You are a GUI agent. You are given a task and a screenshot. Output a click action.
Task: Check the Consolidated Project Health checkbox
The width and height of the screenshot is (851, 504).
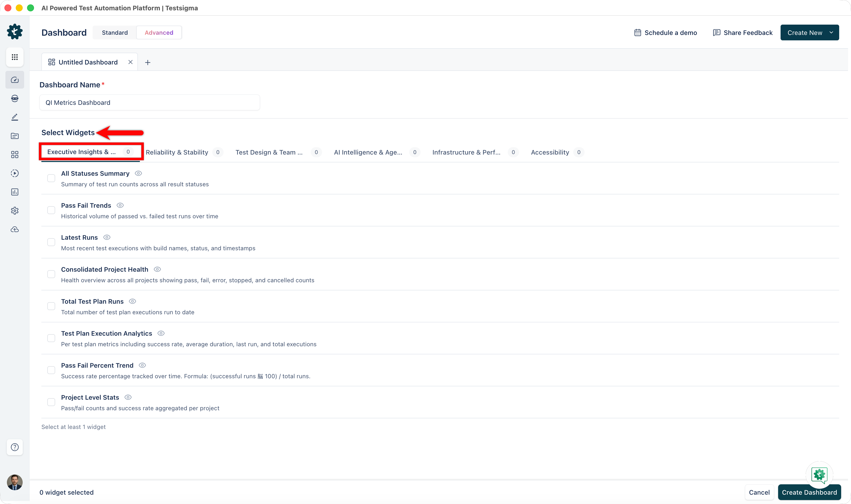(51, 274)
